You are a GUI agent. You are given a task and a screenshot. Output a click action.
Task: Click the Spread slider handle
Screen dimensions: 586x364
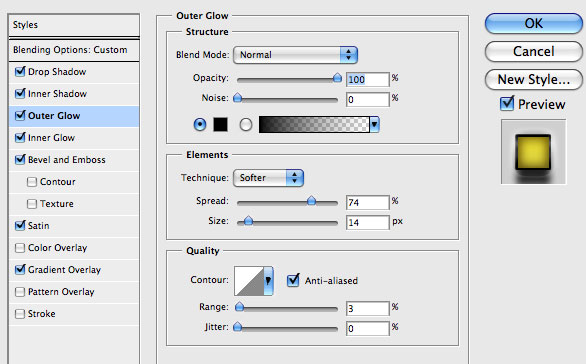(x=311, y=201)
